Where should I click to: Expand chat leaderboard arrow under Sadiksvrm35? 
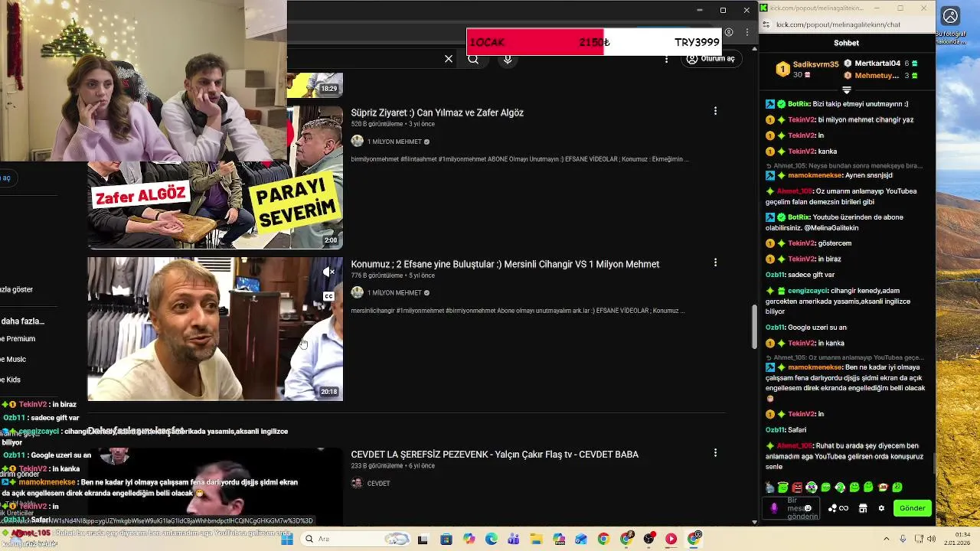click(x=846, y=90)
